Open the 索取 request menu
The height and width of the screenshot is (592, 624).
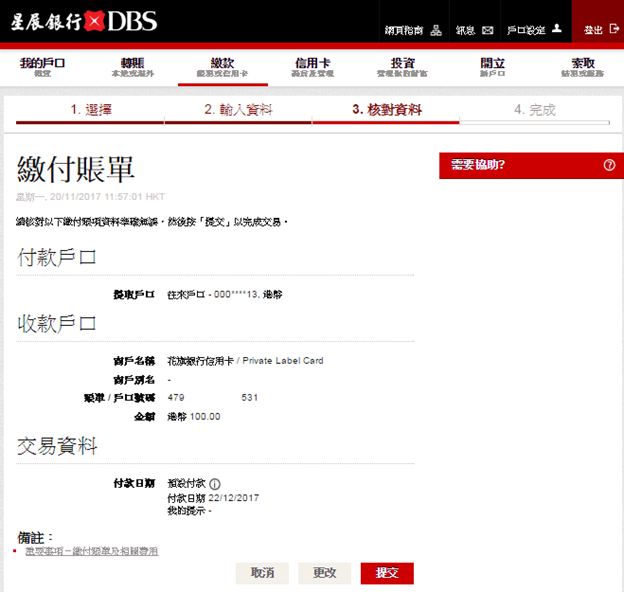582,67
